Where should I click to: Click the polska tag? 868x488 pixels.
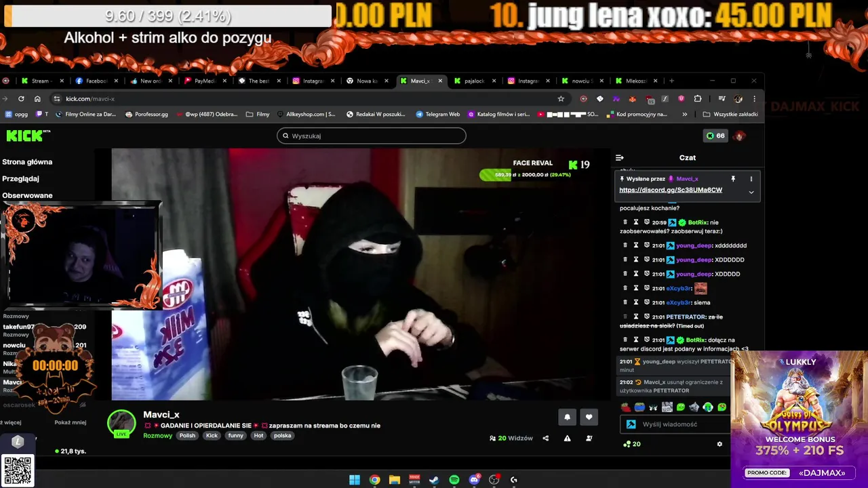[283, 436]
